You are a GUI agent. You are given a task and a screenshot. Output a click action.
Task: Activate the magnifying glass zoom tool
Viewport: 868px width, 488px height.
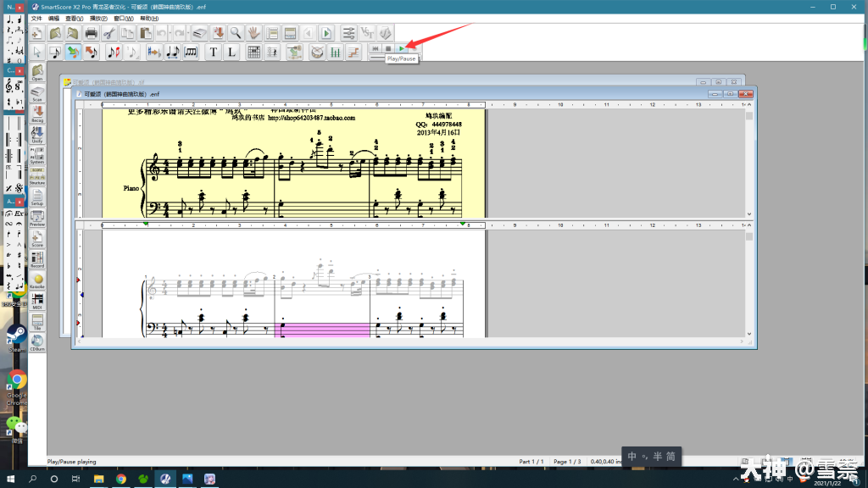(236, 33)
